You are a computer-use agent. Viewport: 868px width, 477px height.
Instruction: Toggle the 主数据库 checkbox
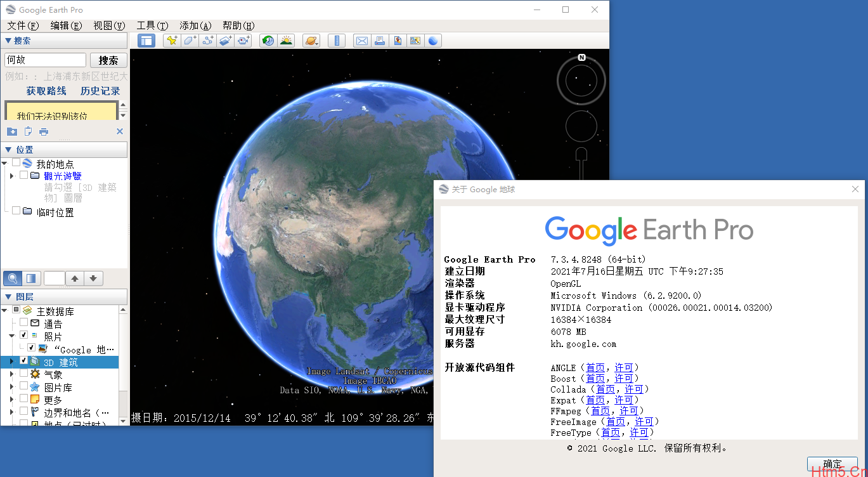[x=16, y=310]
